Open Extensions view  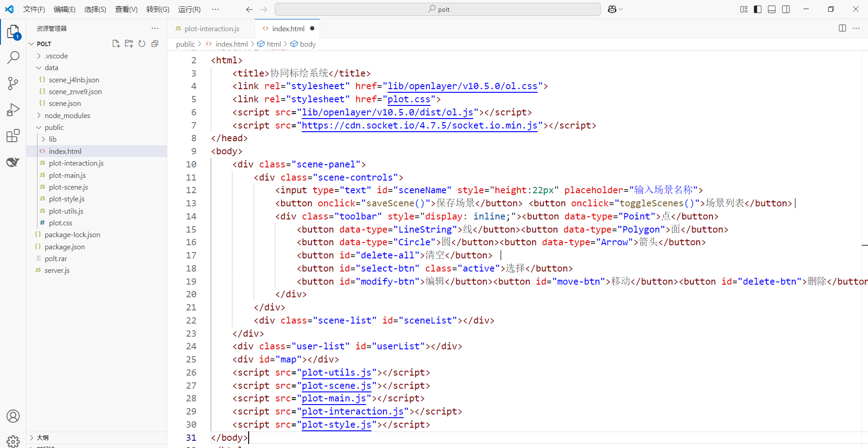(13, 135)
